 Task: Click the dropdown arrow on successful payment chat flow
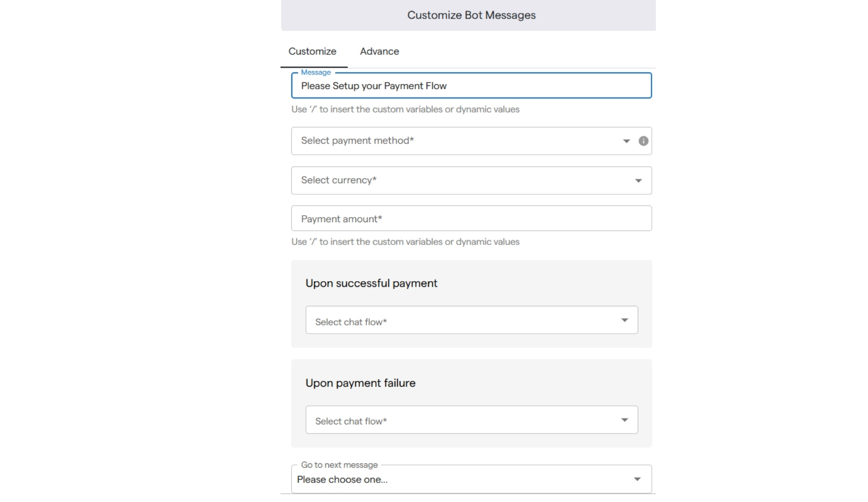point(625,320)
